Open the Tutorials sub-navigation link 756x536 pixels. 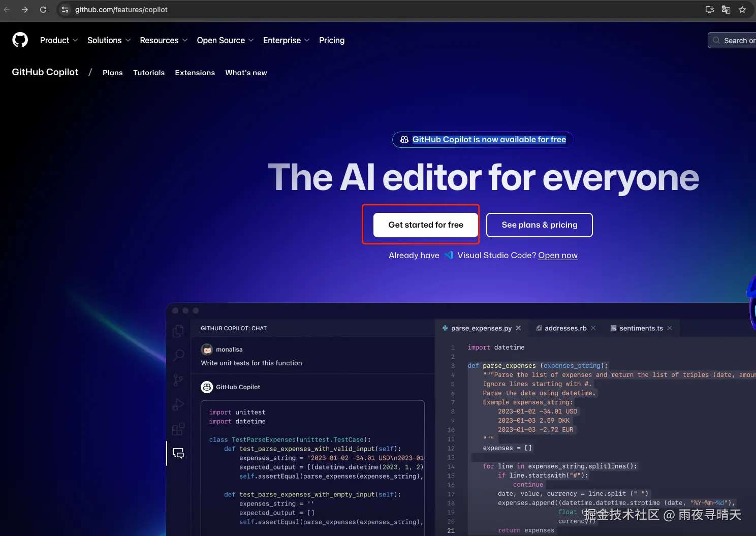(x=149, y=73)
